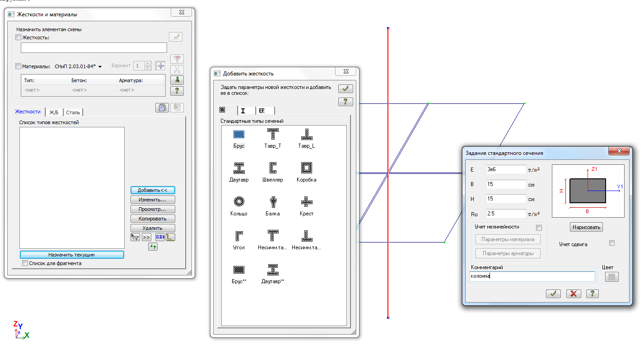Click the Назначить текущим button
This screenshot has width=644, height=345.
(72, 255)
